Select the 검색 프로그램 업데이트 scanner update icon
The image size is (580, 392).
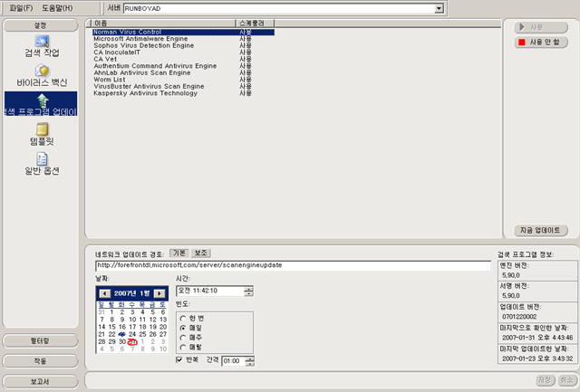point(41,104)
